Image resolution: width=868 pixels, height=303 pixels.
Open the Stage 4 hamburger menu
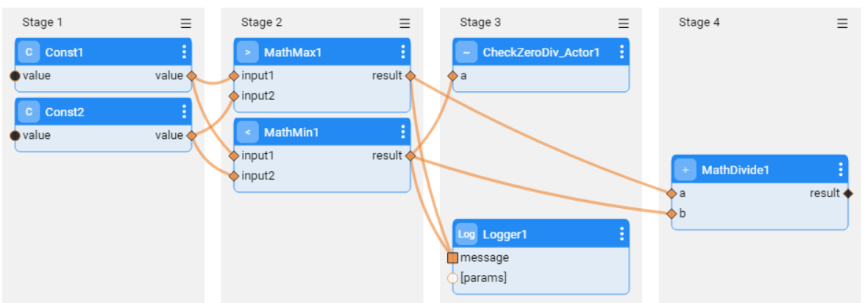[x=842, y=24]
